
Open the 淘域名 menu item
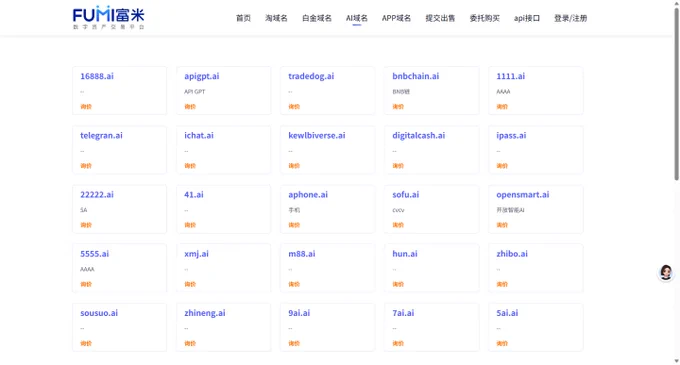tap(276, 18)
